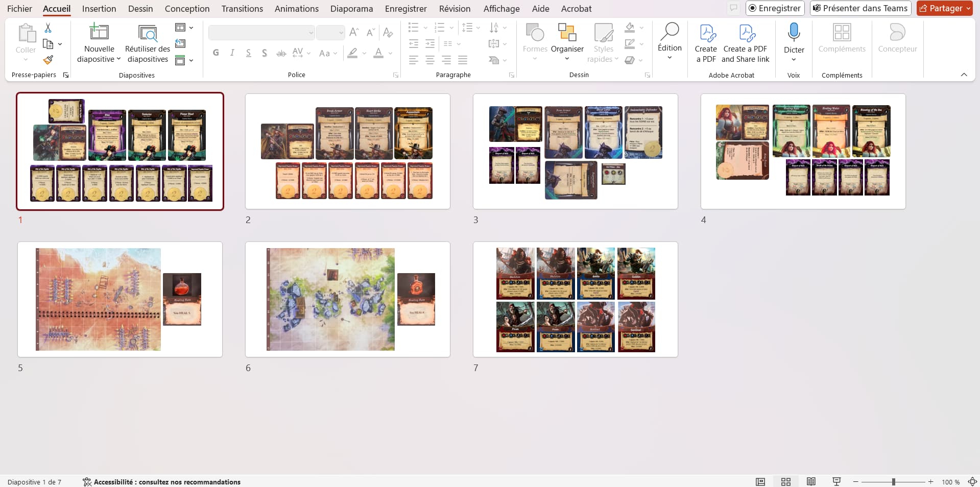Expand change case Aa dropdown
This screenshot has height=487, width=980.
tap(334, 53)
